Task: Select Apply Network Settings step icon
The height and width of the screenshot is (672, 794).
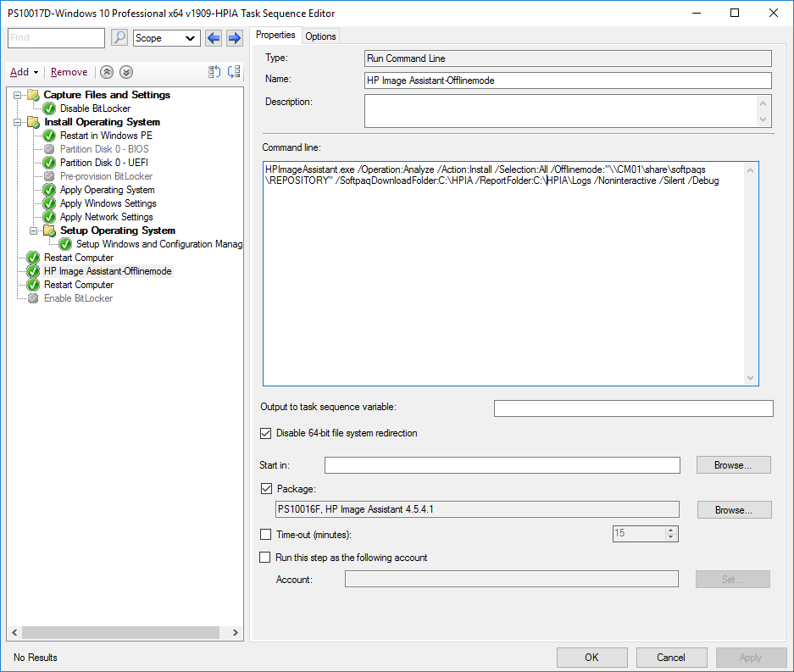Action: click(x=49, y=217)
